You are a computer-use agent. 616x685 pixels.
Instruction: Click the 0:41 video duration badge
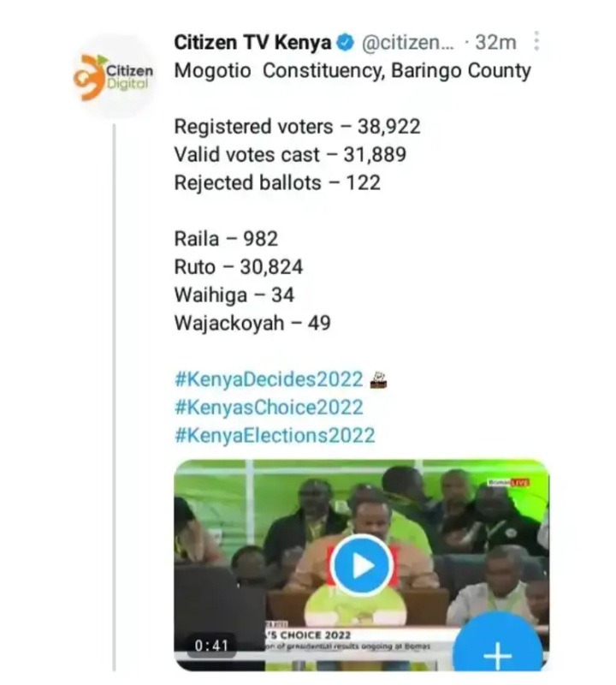(211, 646)
